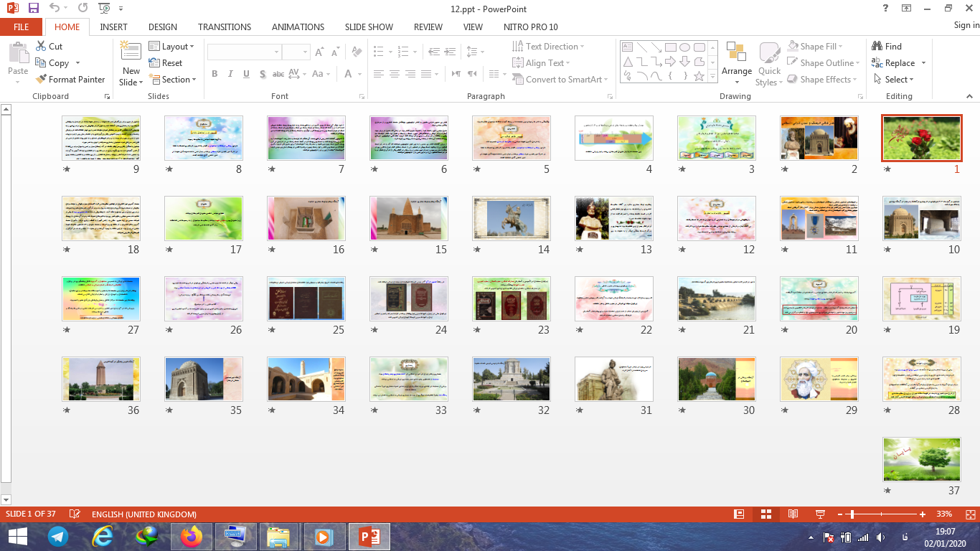Viewport: 980px width, 551px height.
Task: Open the TRANSITIONS ribbon tab
Action: [225, 27]
